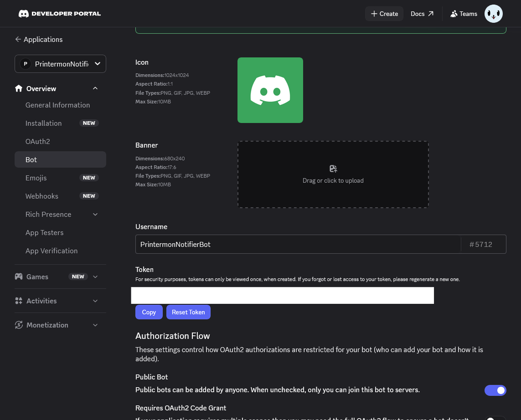521x420 pixels.
Task: Expand the Monetization section chevron
Action: tap(95, 325)
